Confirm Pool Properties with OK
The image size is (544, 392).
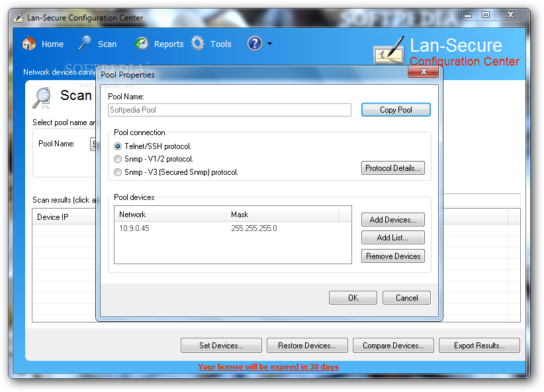(353, 298)
